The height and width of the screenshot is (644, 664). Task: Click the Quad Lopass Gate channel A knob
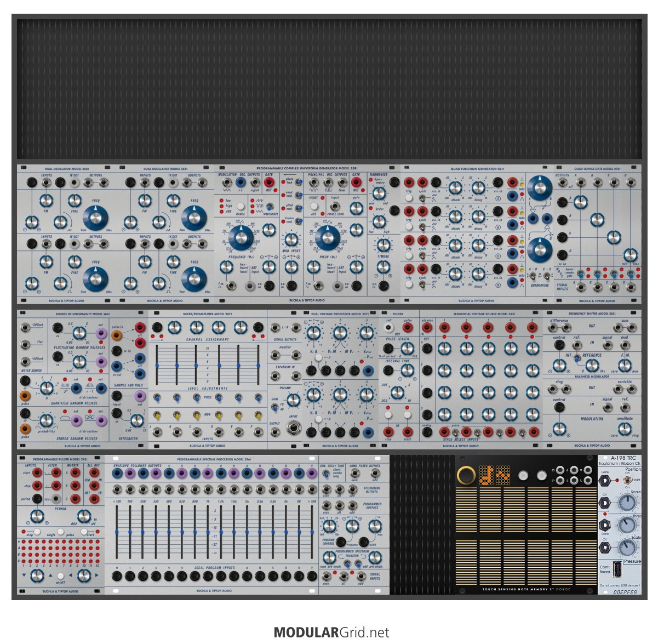click(580, 203)
